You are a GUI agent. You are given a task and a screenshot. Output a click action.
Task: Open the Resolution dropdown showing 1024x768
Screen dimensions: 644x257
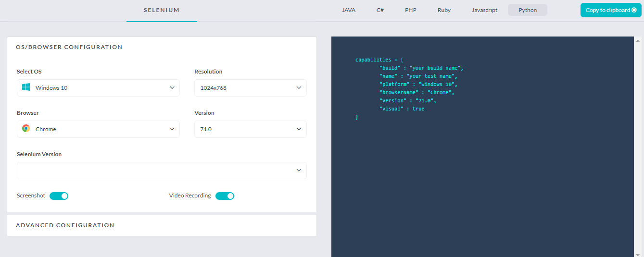[251, 88]
